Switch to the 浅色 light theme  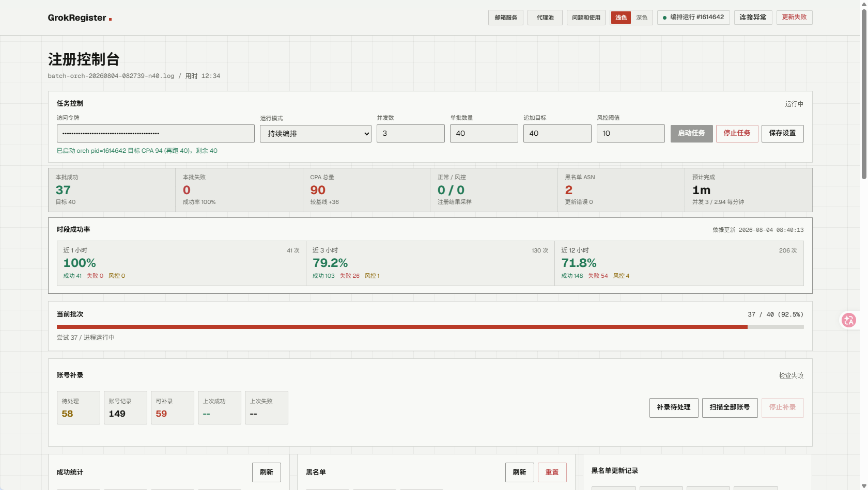coord(621,18)
